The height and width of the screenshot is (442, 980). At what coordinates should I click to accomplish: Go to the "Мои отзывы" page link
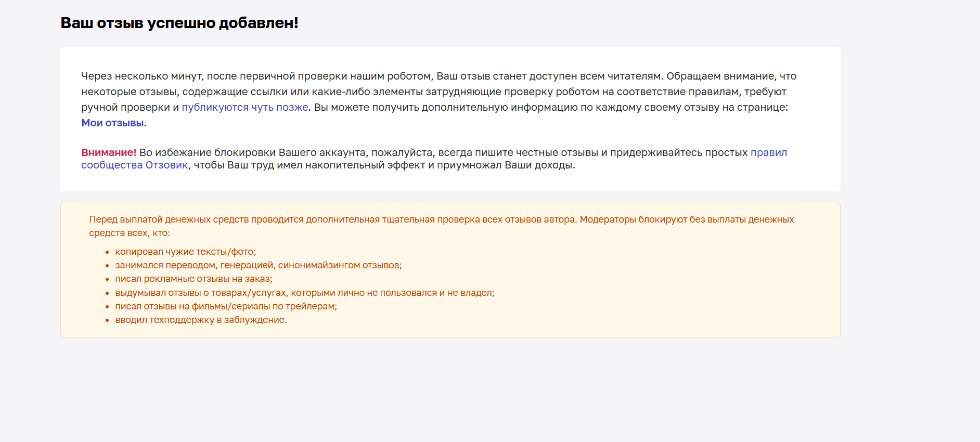coord(112,123)
